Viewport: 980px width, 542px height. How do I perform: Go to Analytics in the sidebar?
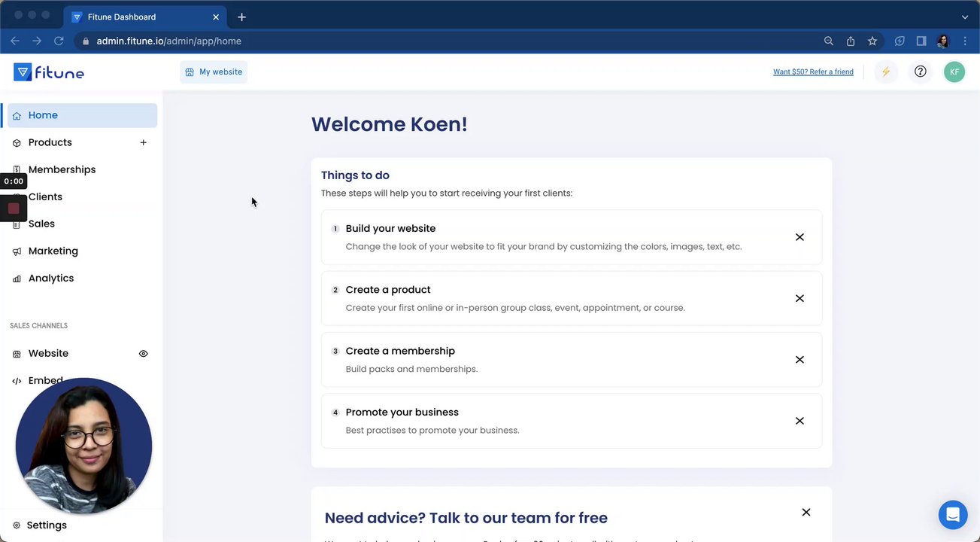point(50,278)
